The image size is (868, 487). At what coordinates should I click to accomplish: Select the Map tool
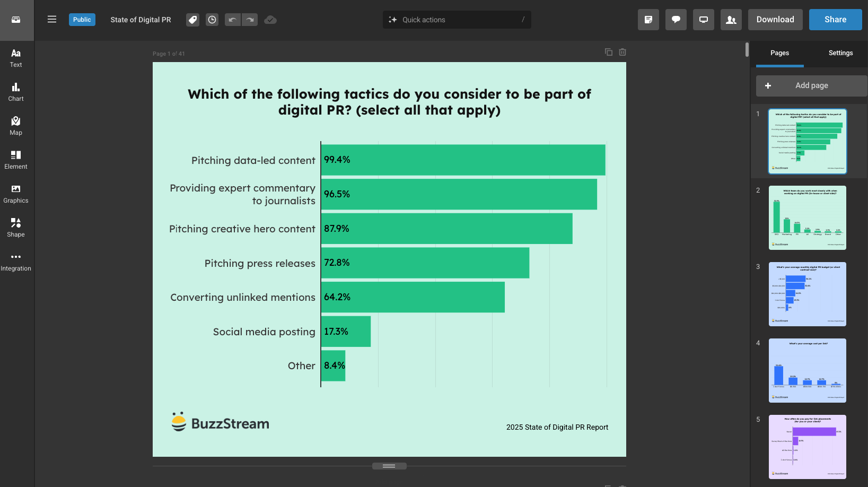pos(15,124)
